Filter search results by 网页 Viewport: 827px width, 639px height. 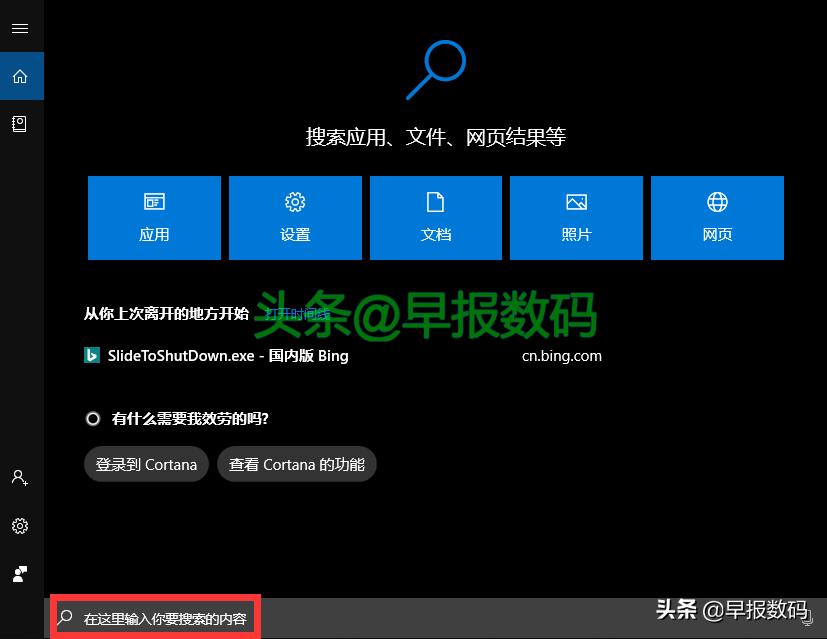[x=717, y=217]
